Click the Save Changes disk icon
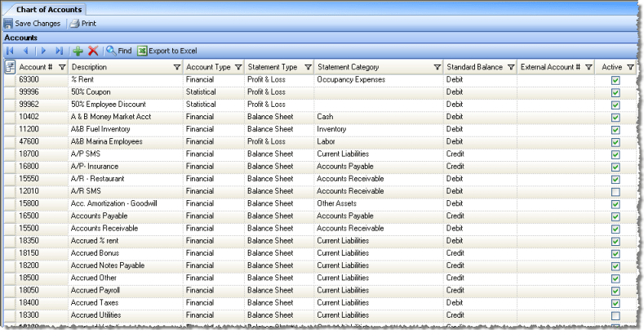 (8, 24)
